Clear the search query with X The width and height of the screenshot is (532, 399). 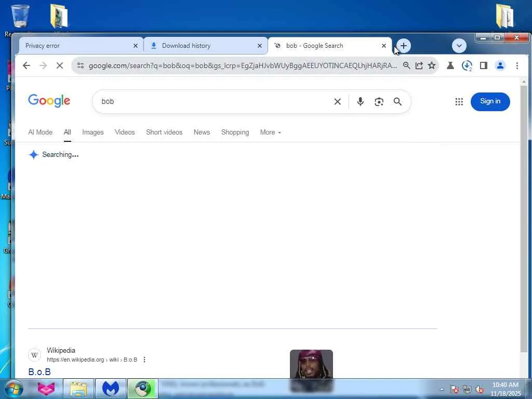pos(337,101)
